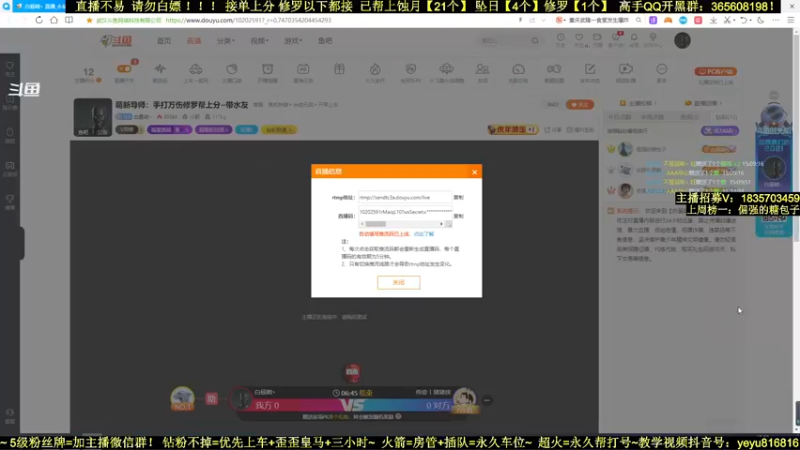
Task: Click the speedometer icon in the toolbar
Action: tap(518, 69)
